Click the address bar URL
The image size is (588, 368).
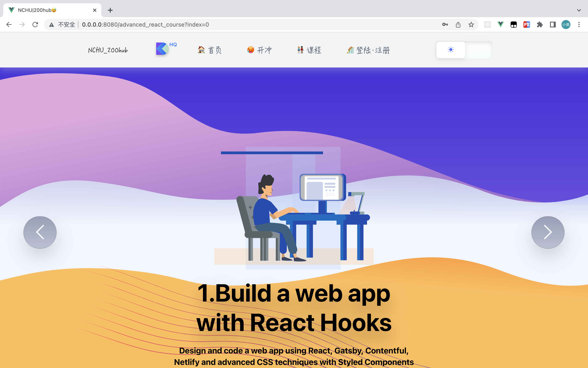click(145, 25)
